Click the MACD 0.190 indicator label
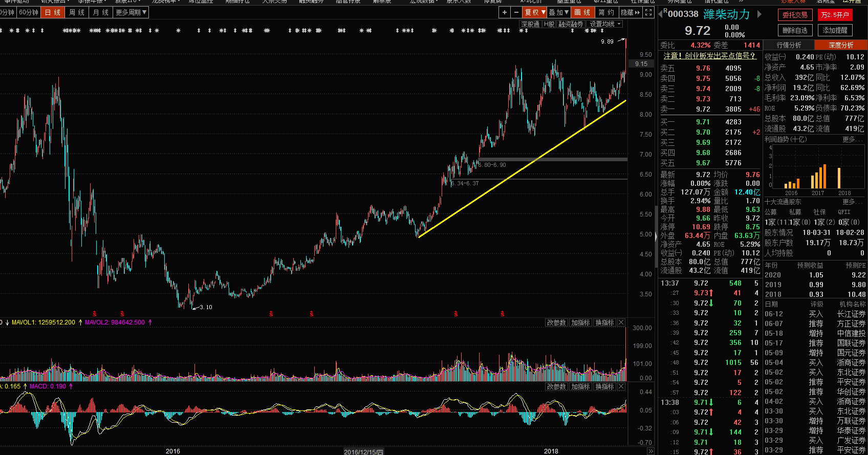Viewport: 868px width, 455px height. tap(48, 386)
